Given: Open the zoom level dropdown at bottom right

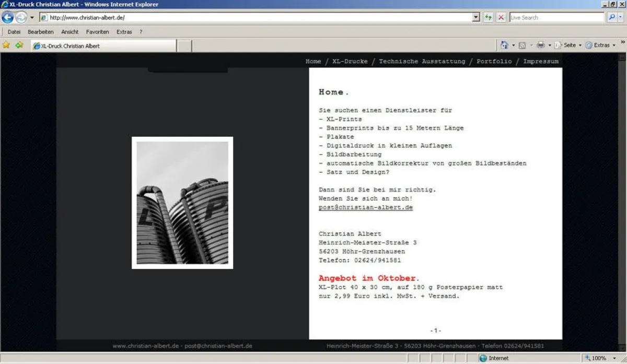Looking at the screenshot, I should click(x=614, y=358).
